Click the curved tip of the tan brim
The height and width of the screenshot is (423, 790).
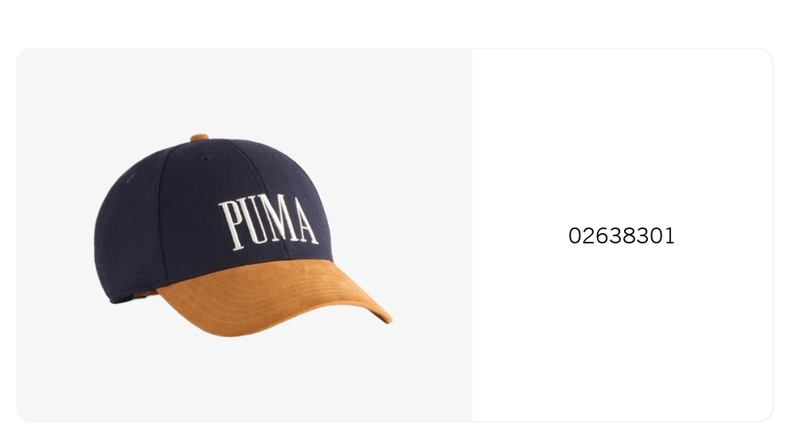point(384,315)
